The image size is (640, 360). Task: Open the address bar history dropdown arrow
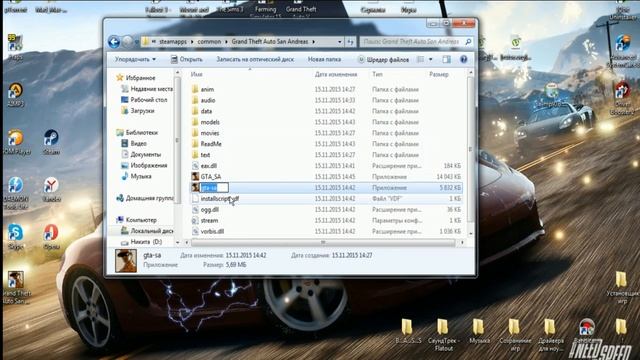coord(340,42)
